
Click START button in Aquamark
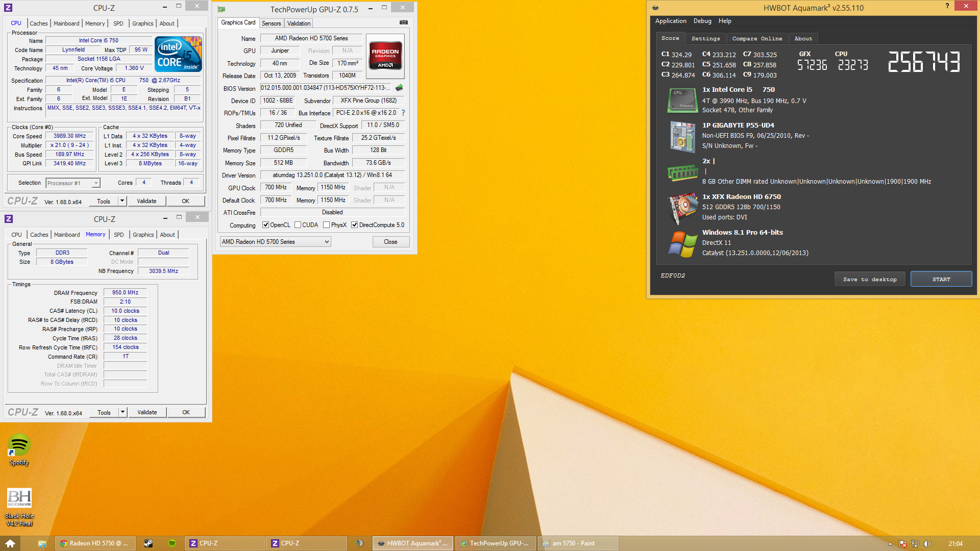pos(941,279)
